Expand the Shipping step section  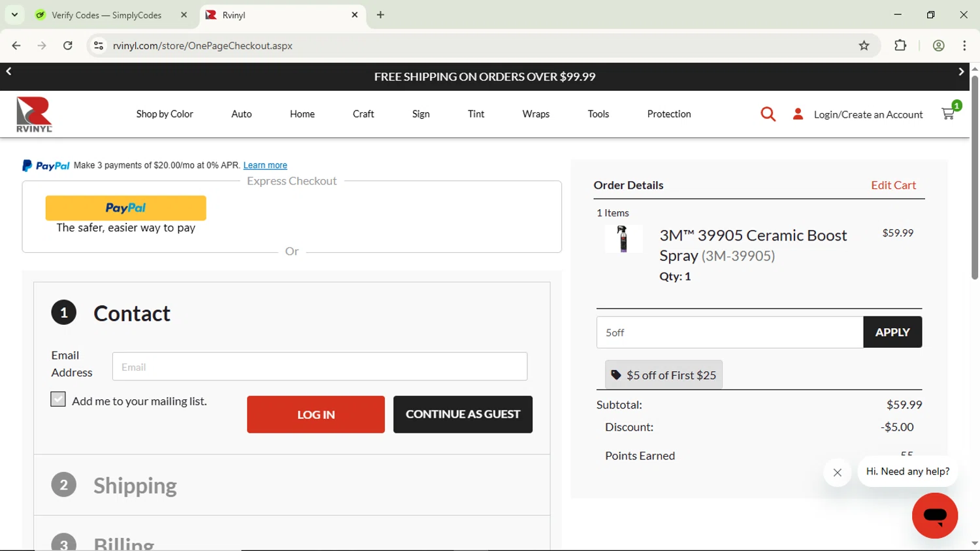tap(135, 486)
